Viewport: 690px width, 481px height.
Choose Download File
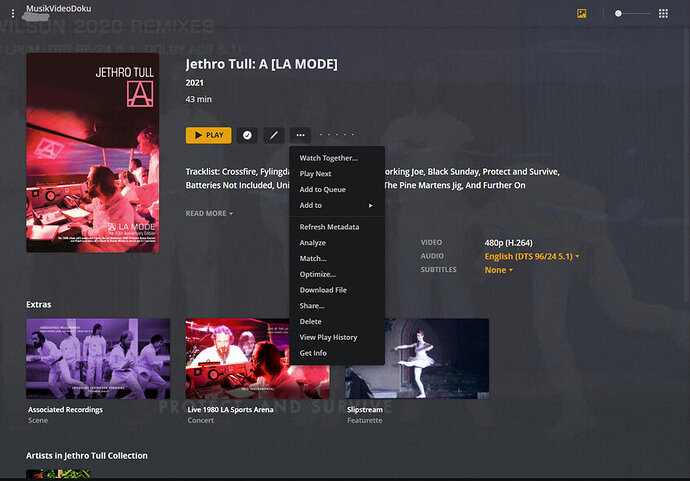pyautogui.click(x=337, y=290)
